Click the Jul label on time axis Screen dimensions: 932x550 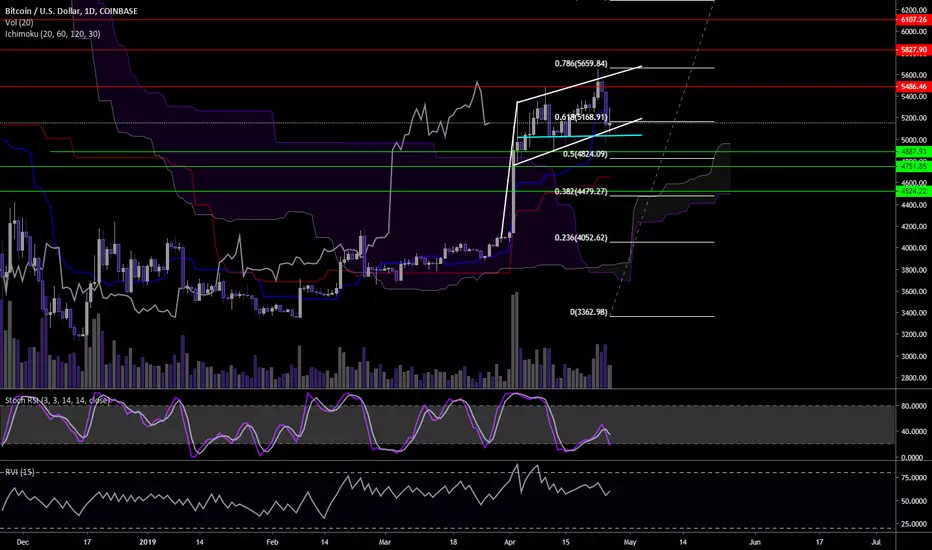coord(876,542)
